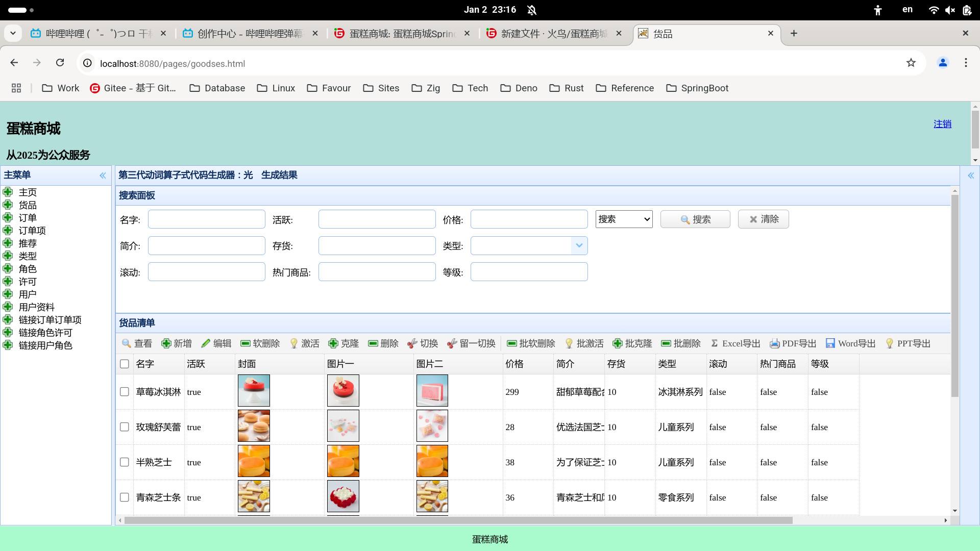Check the 草莓冰淇淋 row checkbox

coord(124,392)
